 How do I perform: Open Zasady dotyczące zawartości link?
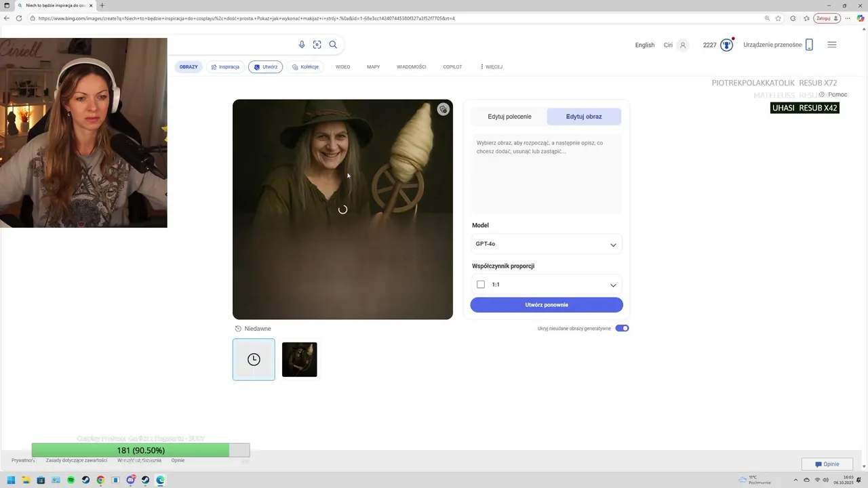pos(77,460)
